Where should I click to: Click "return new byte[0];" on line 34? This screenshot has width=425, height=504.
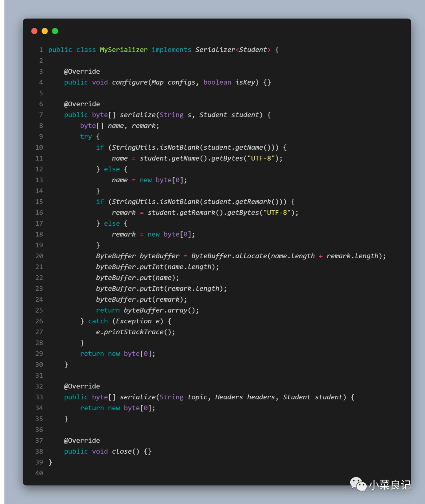(x=118, y=408)
